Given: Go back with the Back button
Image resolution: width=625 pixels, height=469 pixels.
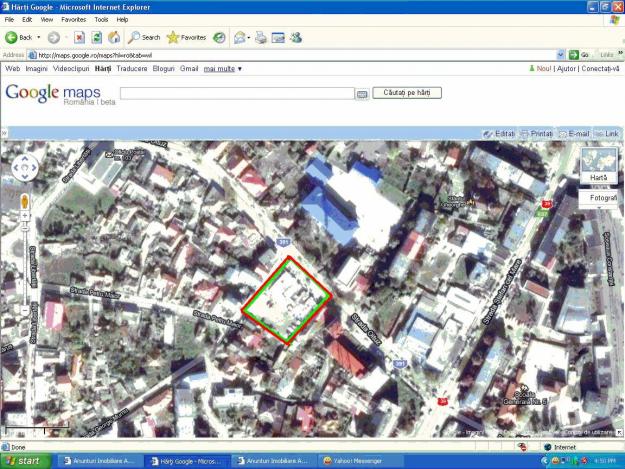Looking at the screenshot, I should point(19,37).
